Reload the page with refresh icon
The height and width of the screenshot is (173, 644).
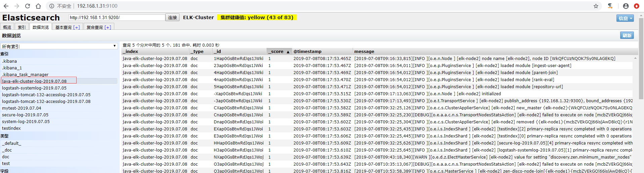point(28,6)
